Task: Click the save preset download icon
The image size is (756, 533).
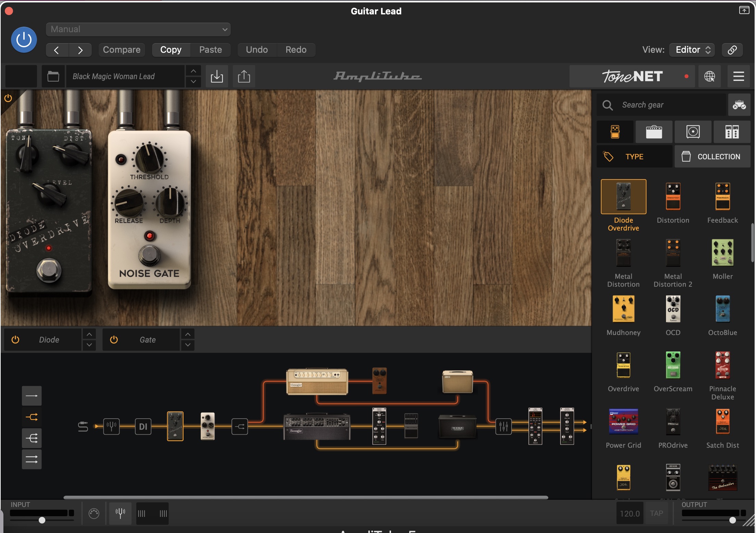Action: pyautogui.click(x=217, y=76)
